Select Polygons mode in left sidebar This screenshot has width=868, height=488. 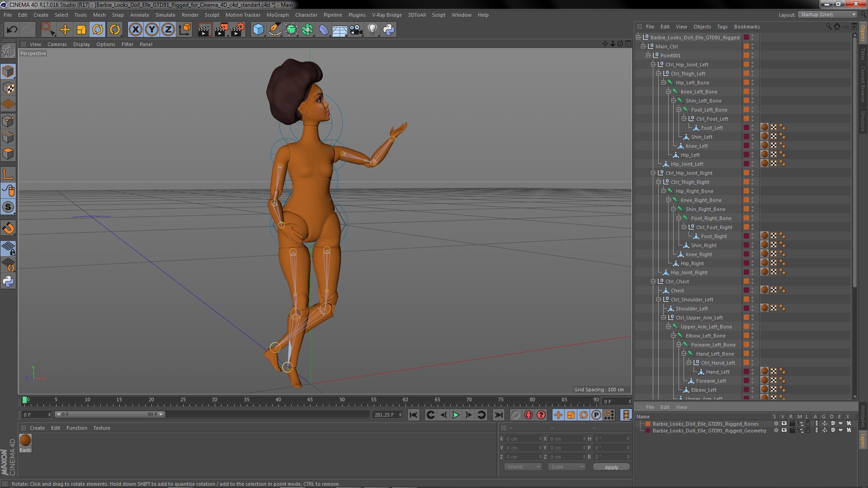pyautogui.click(x=8, y=154)
